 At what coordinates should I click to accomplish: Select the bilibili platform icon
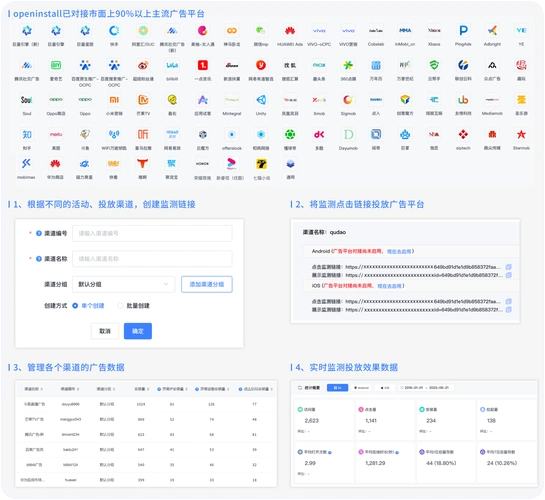point(172,65)
